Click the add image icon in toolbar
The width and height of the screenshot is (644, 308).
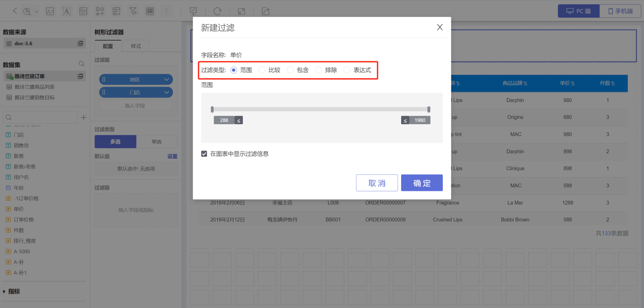[x=50, y=11]
